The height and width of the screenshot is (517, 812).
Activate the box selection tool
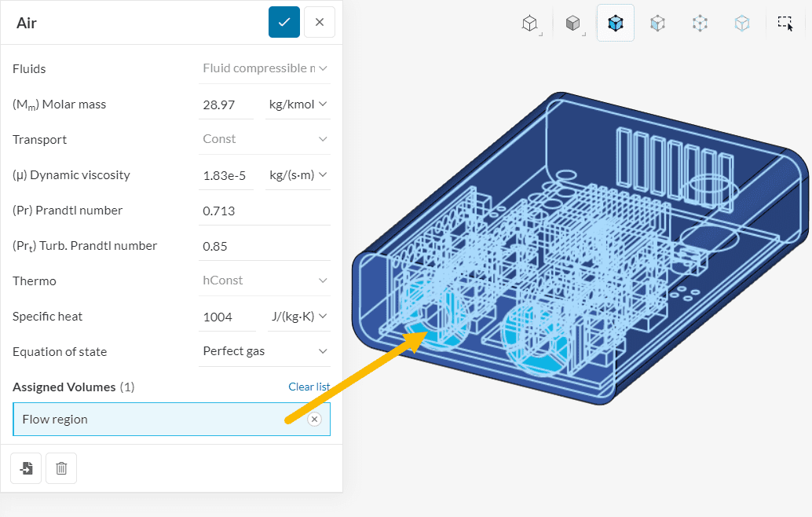coord(785,24)
